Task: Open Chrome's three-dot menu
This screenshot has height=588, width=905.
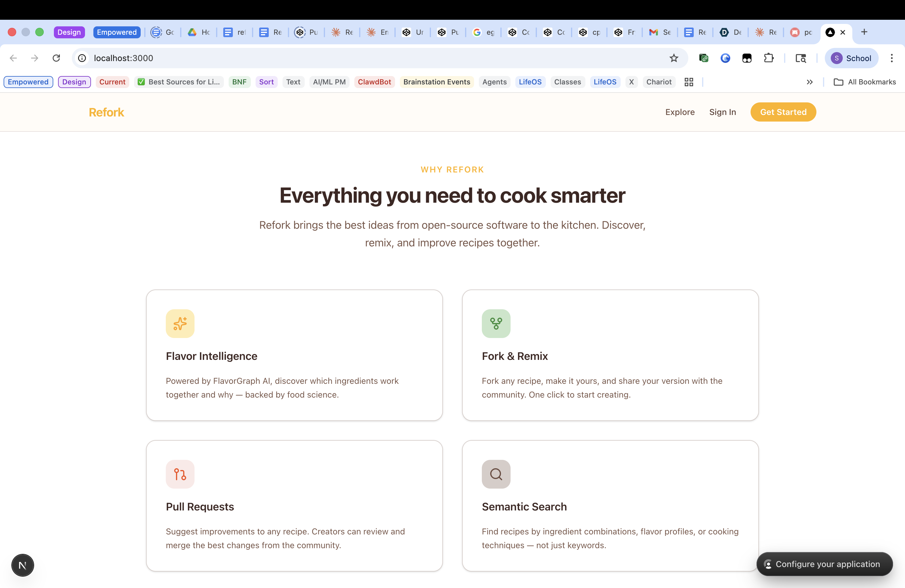Action: pos(891,58)
